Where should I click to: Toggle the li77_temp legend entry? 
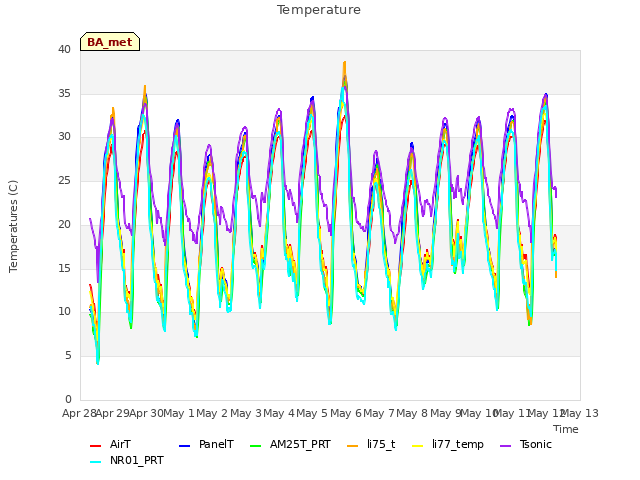(448, 444)
